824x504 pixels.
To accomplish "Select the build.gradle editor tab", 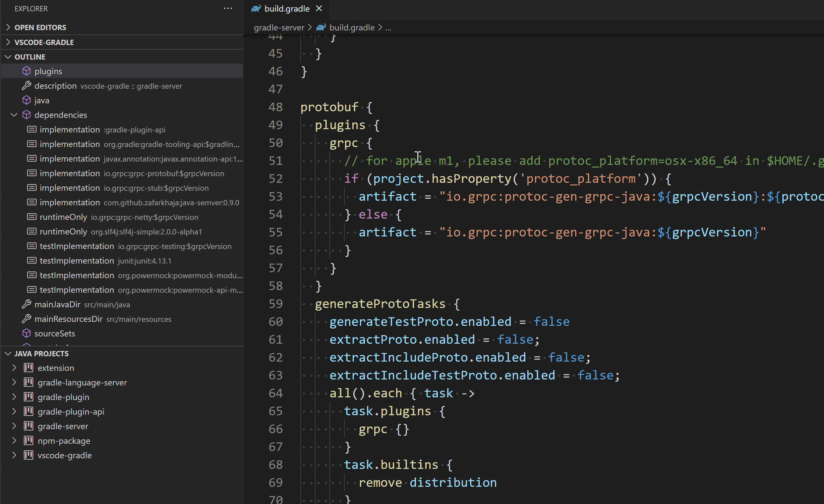I will pos(287,8).
